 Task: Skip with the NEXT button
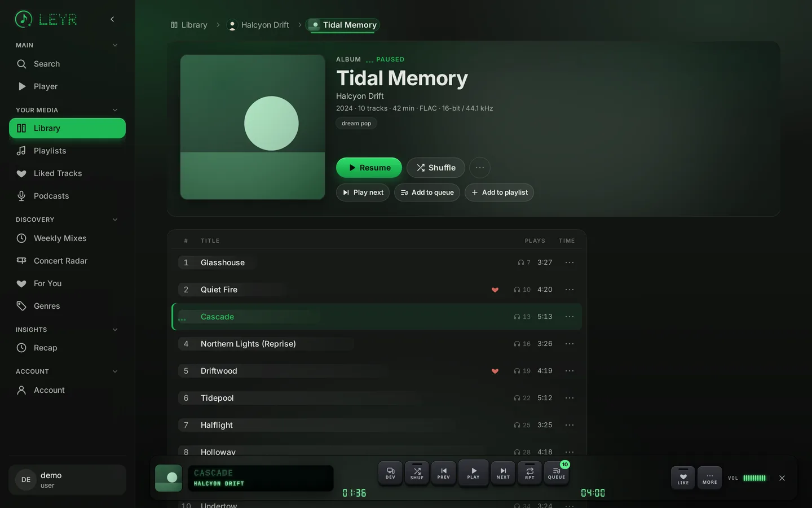coord(503,473)
